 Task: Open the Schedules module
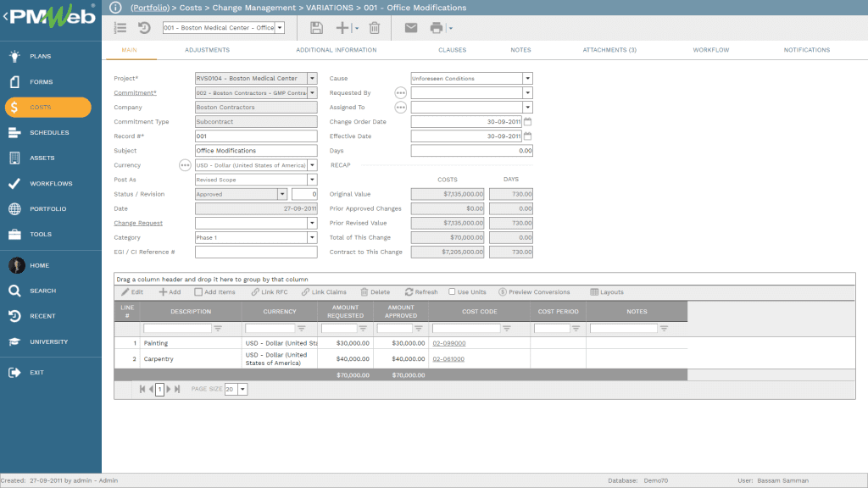point(15,133)
